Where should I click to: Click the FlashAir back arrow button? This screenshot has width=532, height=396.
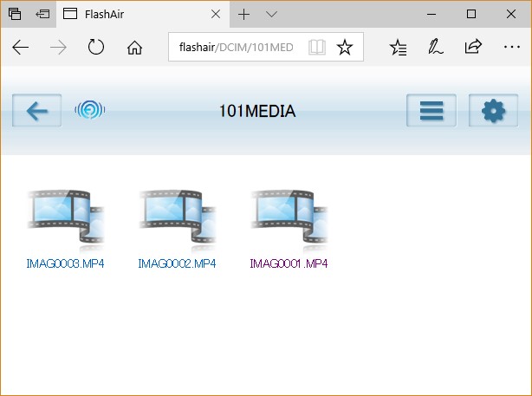click(36, 111)
